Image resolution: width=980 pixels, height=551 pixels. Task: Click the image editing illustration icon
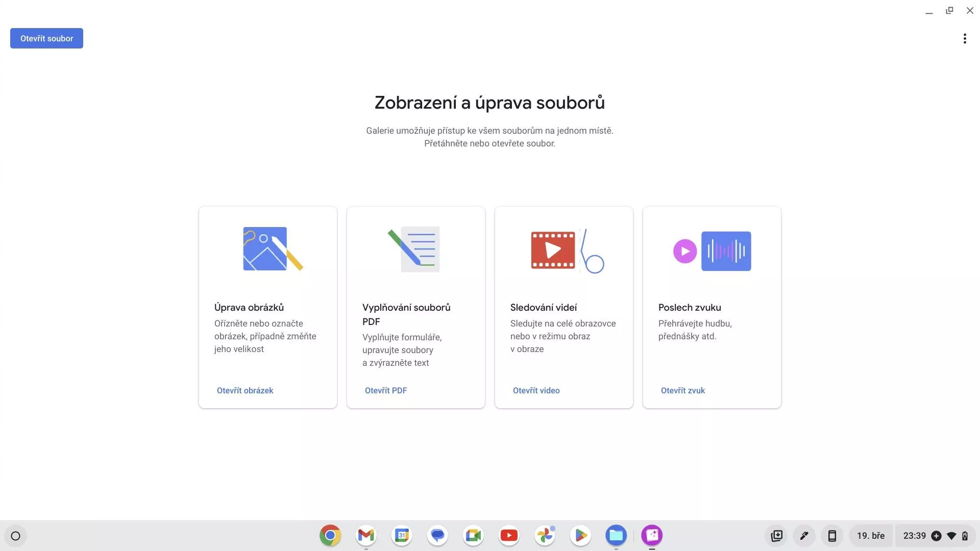point(273,249)
